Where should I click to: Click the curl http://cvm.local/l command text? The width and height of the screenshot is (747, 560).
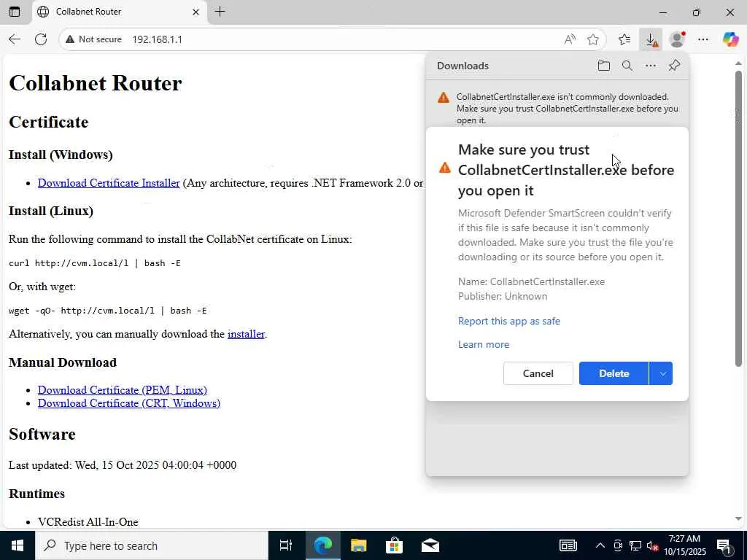coord(94,262)
